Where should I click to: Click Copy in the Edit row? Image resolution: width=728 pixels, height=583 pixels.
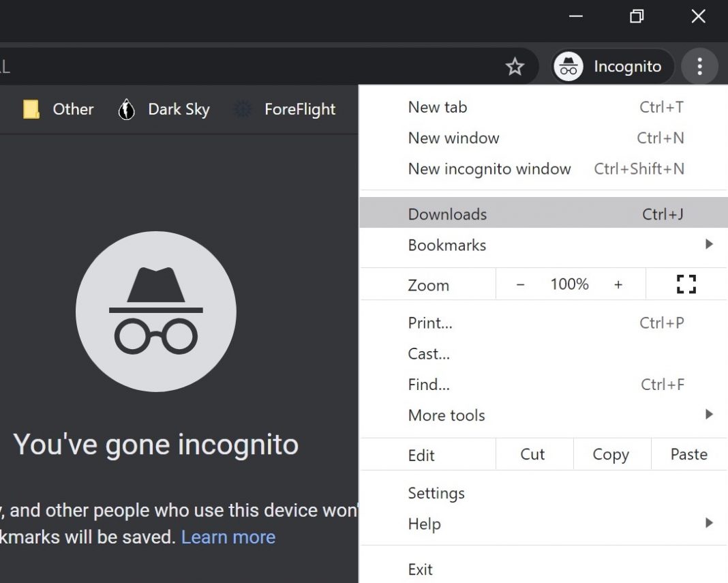[612, 454]
